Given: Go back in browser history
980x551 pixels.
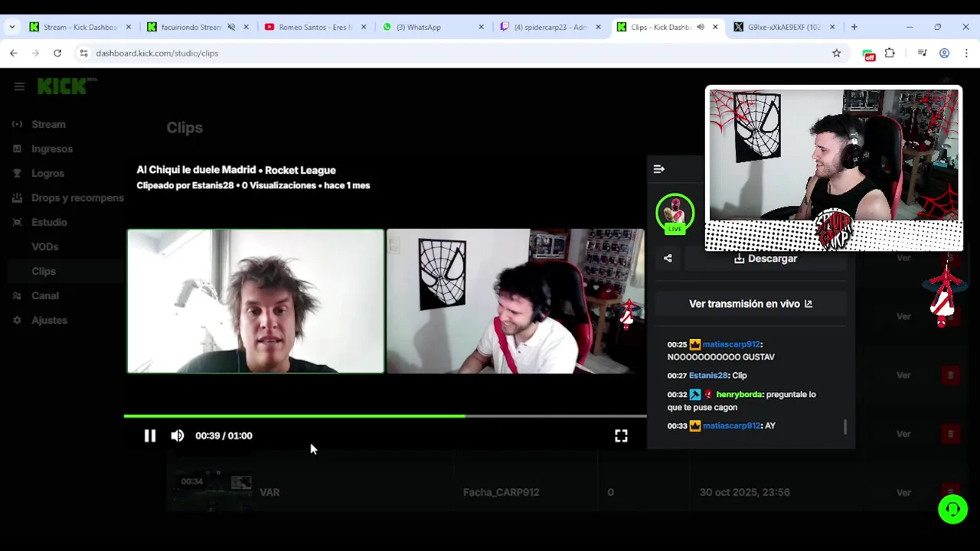Looking at the screenshot, I should click(x=14, y=53).
